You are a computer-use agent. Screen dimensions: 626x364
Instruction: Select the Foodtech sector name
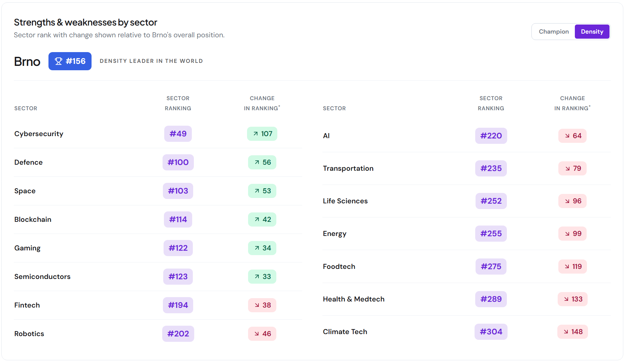(339, 267)
